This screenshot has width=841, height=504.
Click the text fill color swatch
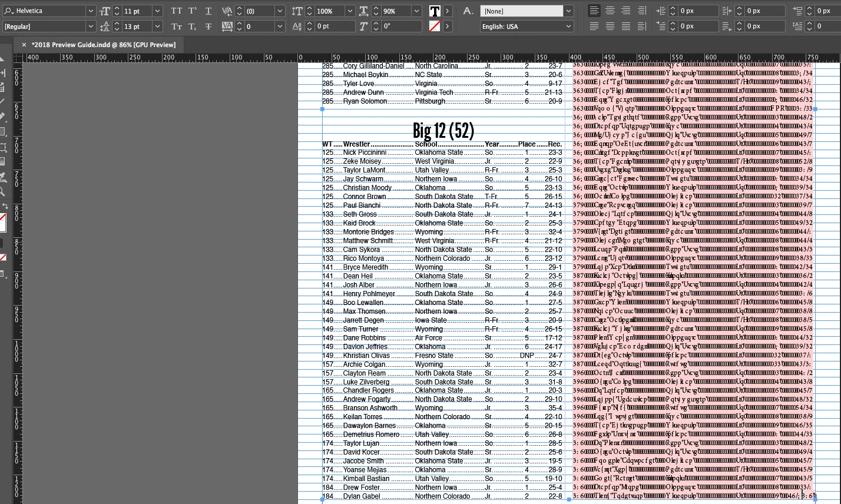click(435, 11)
